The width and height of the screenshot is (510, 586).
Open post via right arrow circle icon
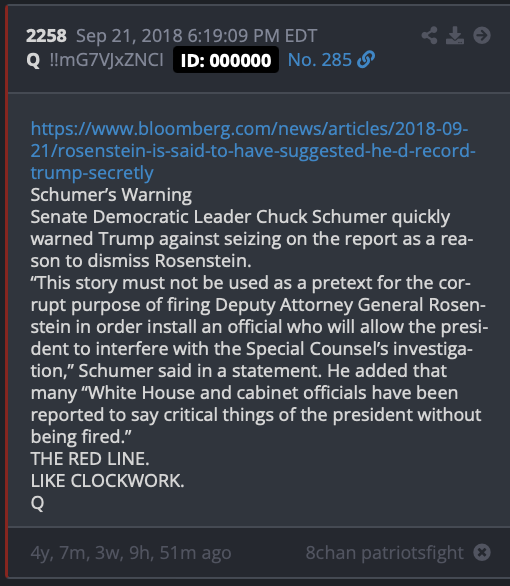click(482, 36)
